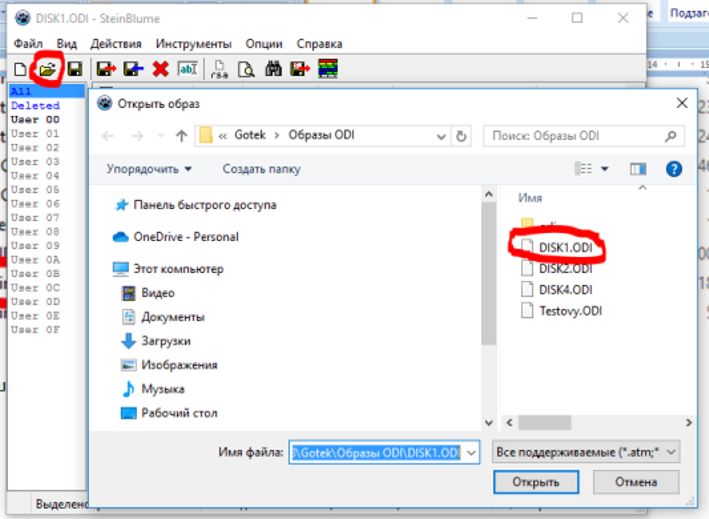Click the Save floppy disk icon
The width and height of the screenshot is (709, 519).
tap(75, 69)
